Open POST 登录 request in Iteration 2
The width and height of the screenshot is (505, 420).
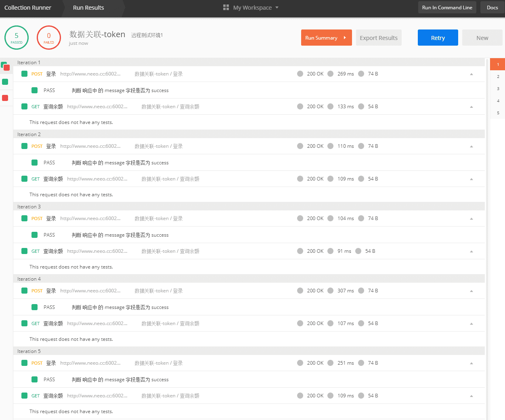tap(249, 146)
